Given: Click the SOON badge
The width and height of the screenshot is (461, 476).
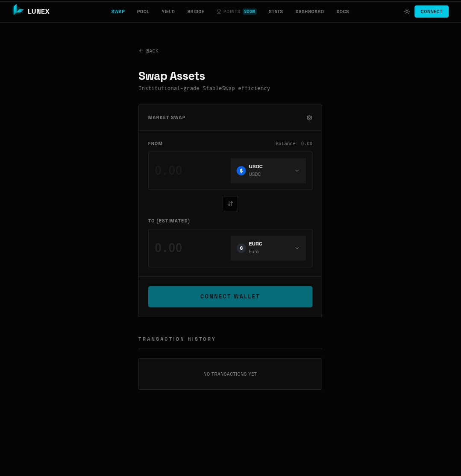Looking at the screenshot, I should [250, 12].
